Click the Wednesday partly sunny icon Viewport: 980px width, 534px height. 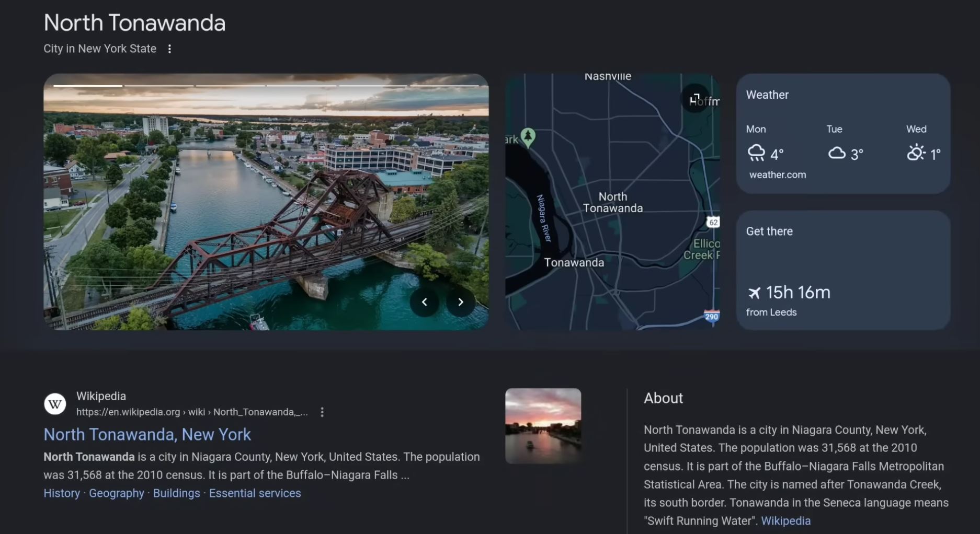pos(916,153)
